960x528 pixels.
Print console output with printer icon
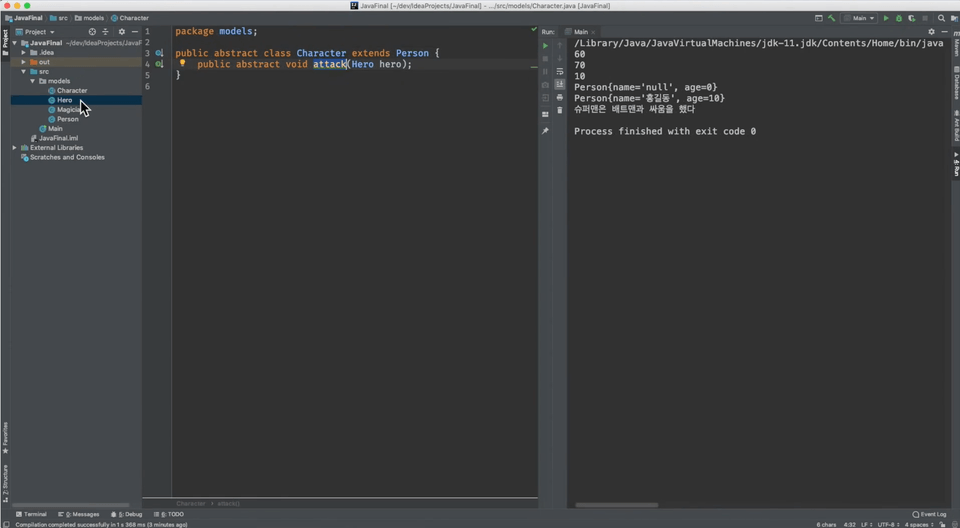[x=560, y=97]
